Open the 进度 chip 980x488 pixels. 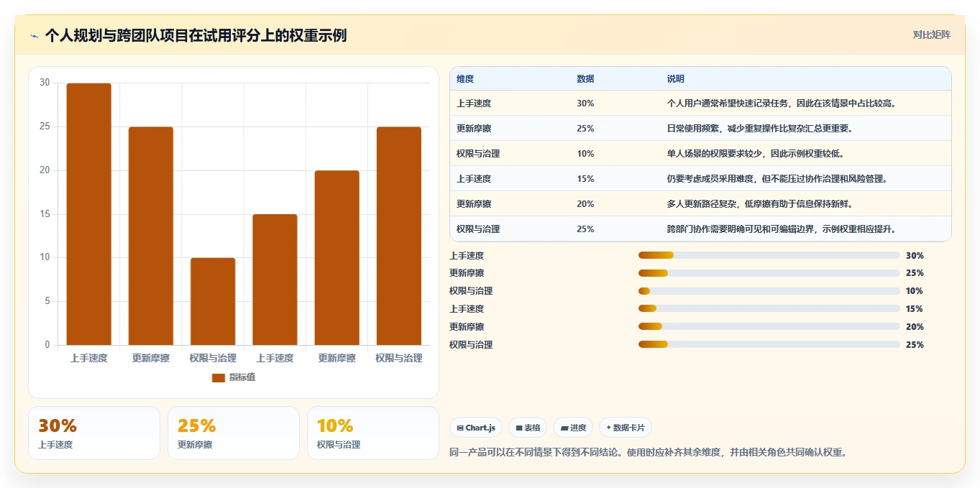(x=573, y=428)
